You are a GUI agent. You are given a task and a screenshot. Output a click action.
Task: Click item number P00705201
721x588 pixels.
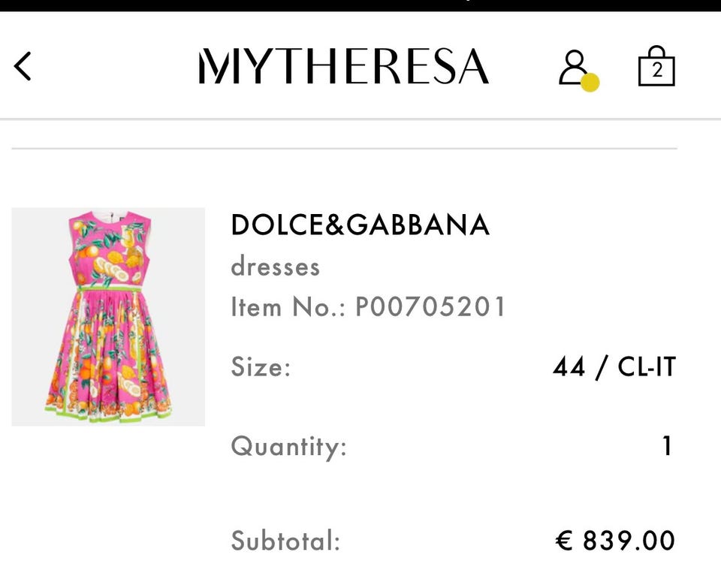click(431, 307)
